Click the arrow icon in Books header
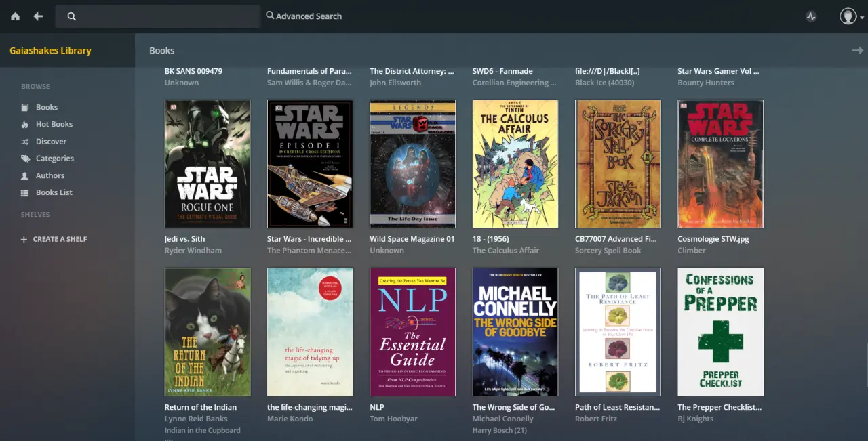 [x=858, y=51]
